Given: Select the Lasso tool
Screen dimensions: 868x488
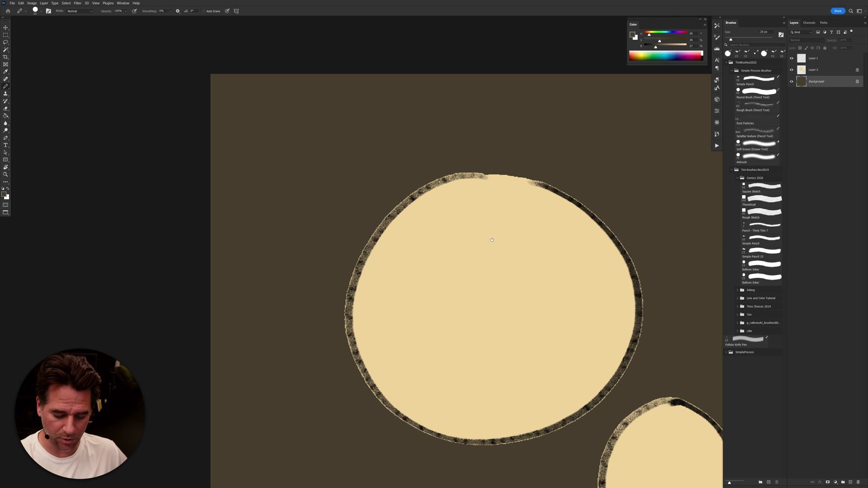Looking at the screenshot, I should pyautogui.click(x=6, y=42).
